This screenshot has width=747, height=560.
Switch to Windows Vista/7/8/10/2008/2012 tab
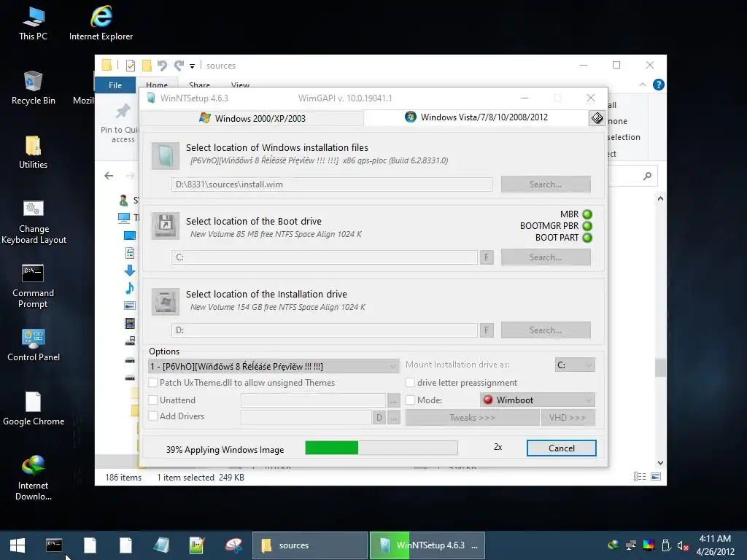(x=476, y=117)
